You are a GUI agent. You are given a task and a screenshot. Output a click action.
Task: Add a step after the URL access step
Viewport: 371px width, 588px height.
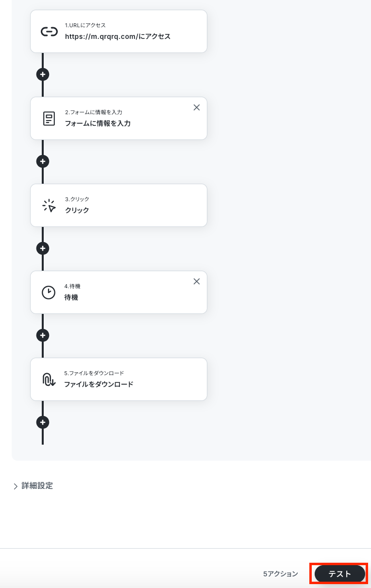pyautogui.click(x=43, y=74)
